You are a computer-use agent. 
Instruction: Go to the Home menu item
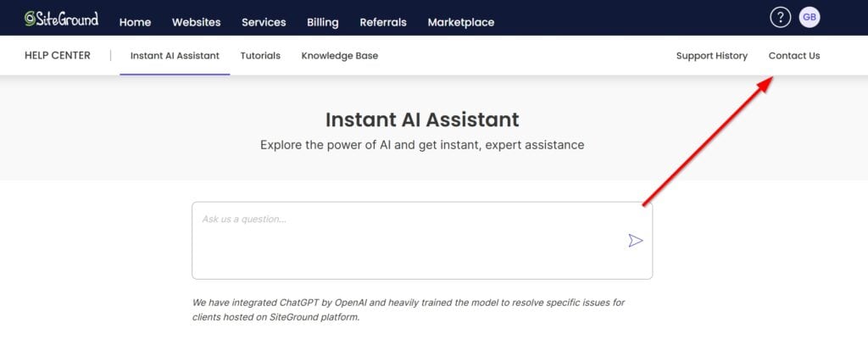[x=135, y=22]
